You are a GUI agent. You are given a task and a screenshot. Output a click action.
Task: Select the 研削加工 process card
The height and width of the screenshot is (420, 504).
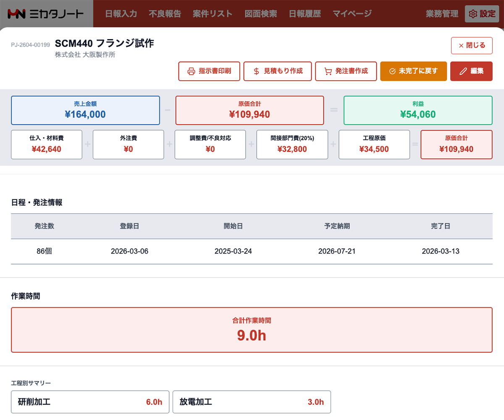pyautogui.click(x=90, y=402)
